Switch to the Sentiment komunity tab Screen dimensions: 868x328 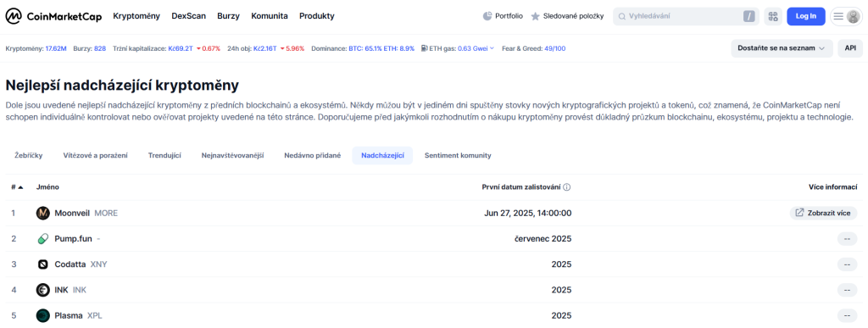458,155
